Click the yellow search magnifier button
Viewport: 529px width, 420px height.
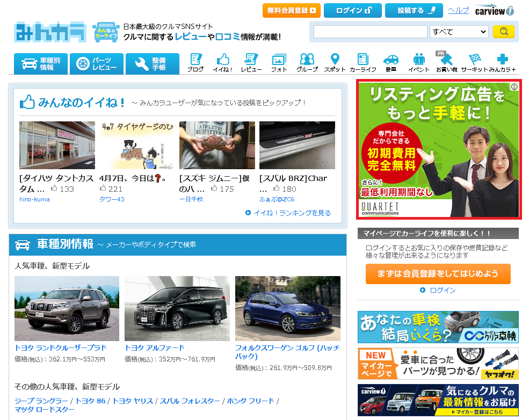click(x=504, y=32)
